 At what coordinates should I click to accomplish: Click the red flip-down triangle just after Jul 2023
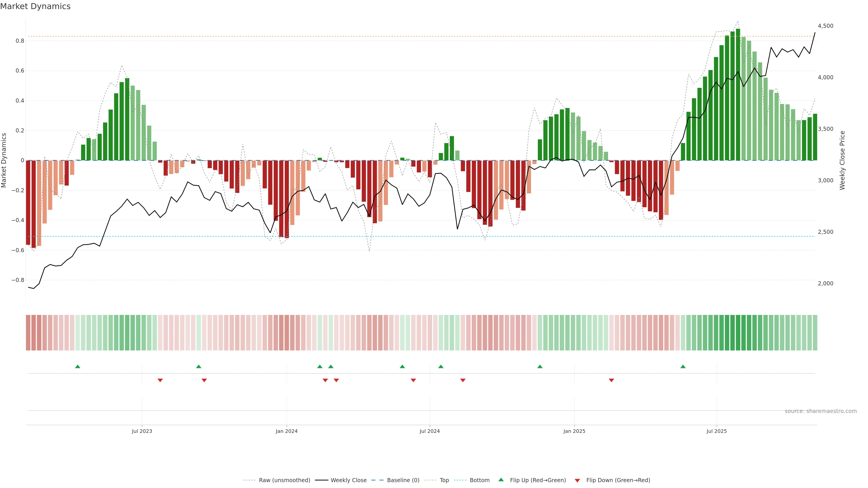coord(160,380)
